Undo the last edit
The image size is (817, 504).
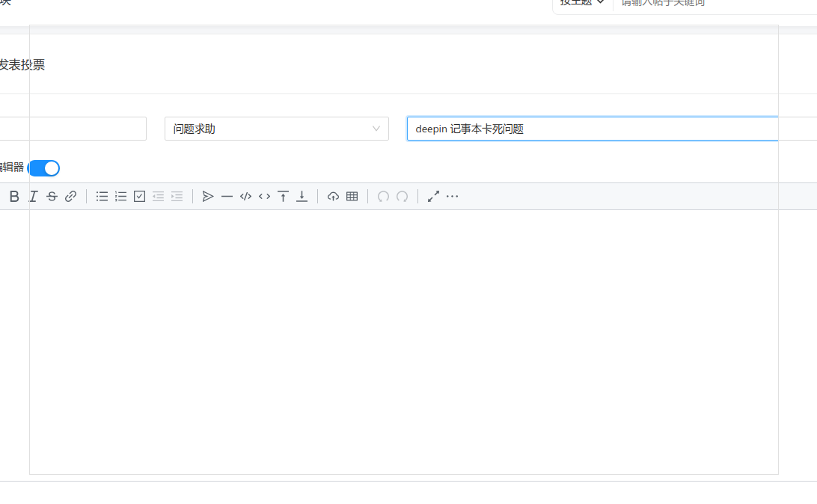pos(383,196)
